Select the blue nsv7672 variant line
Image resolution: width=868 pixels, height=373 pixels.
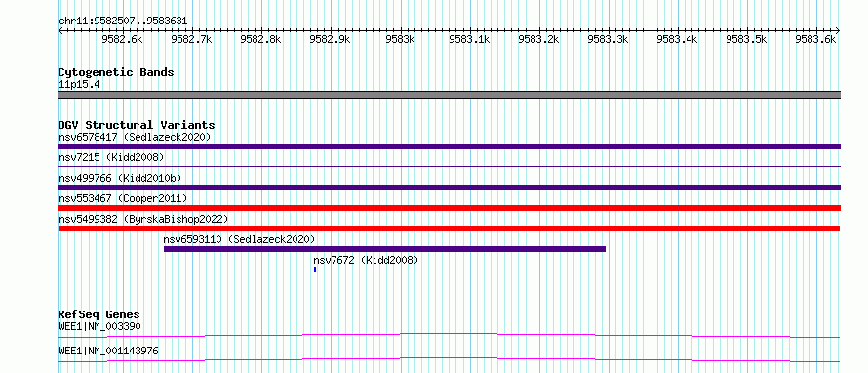(x=577, y=269)
